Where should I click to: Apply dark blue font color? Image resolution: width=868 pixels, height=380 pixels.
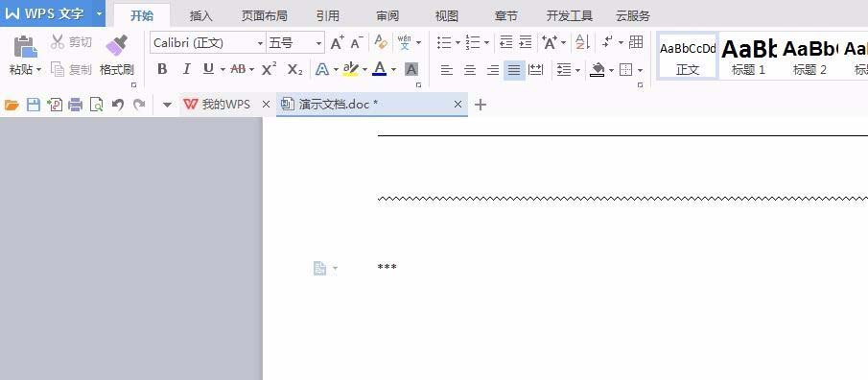(379, 69)
